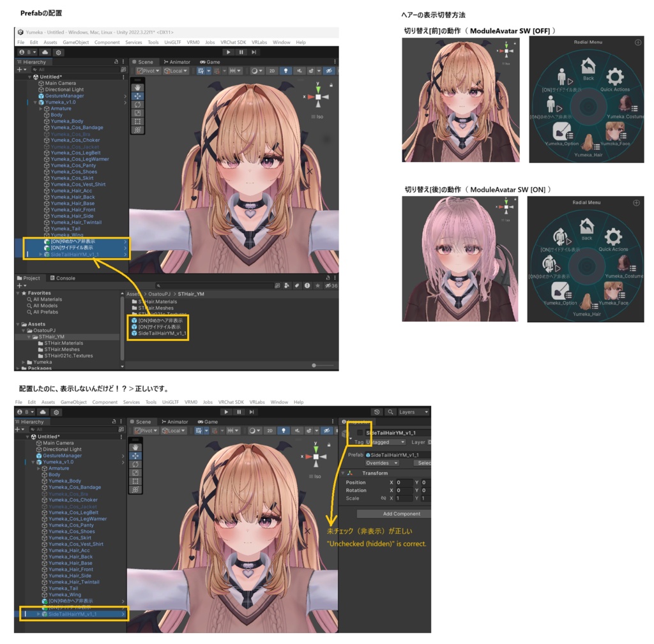The height and width of the screenshot is (644, 654).
Task: Toggle the Hierarchy lock in upper Unity window
Action: pos(116,62)
